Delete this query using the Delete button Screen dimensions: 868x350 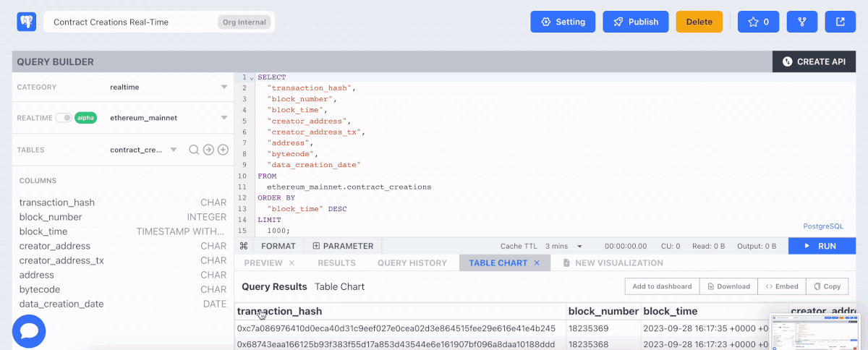699,22
